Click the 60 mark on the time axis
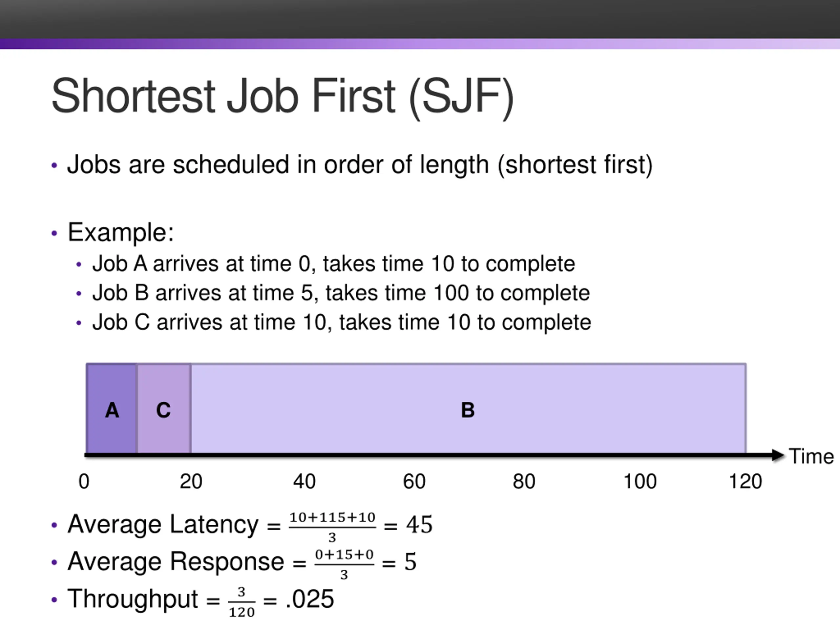The width and height of the screenshot is (840, 630). pos(414,481)
